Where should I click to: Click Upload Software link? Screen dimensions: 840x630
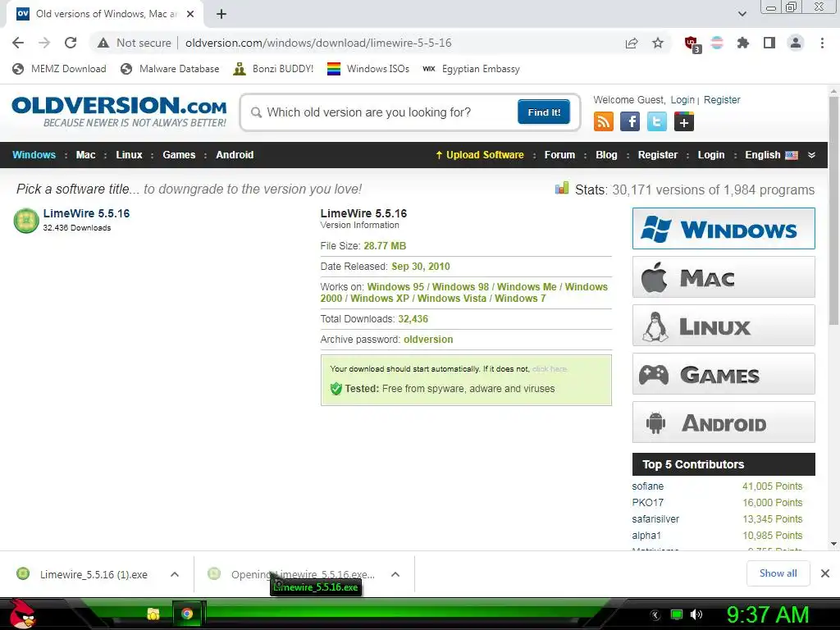tap(480, 155)
